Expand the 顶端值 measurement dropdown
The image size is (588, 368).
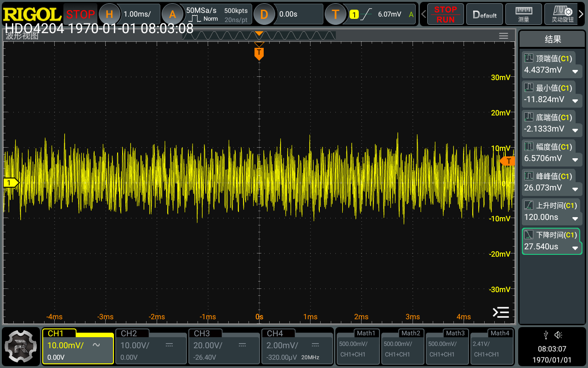pos(575,71)
